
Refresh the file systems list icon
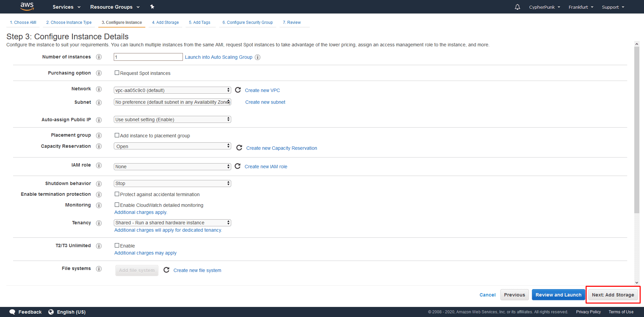[166, 270]
